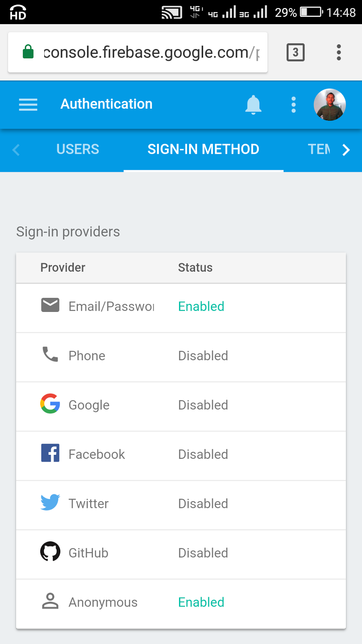The height and width of the screenshot is (644, 362).
Task: Open Chrome browser three-dot menu
Action: click(x=339, y=52)
